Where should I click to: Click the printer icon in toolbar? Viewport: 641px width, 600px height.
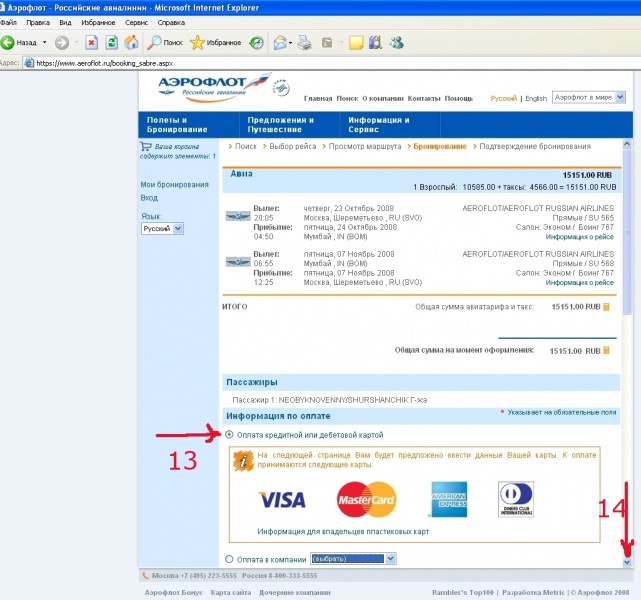(x=305, y=43)
